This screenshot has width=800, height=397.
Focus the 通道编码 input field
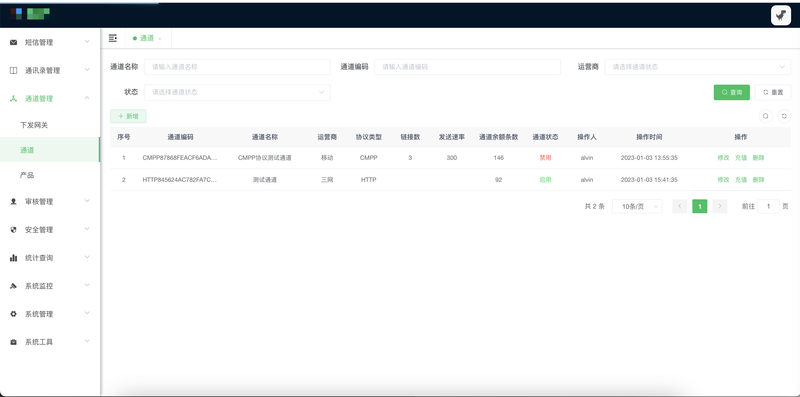coord(467,67)
